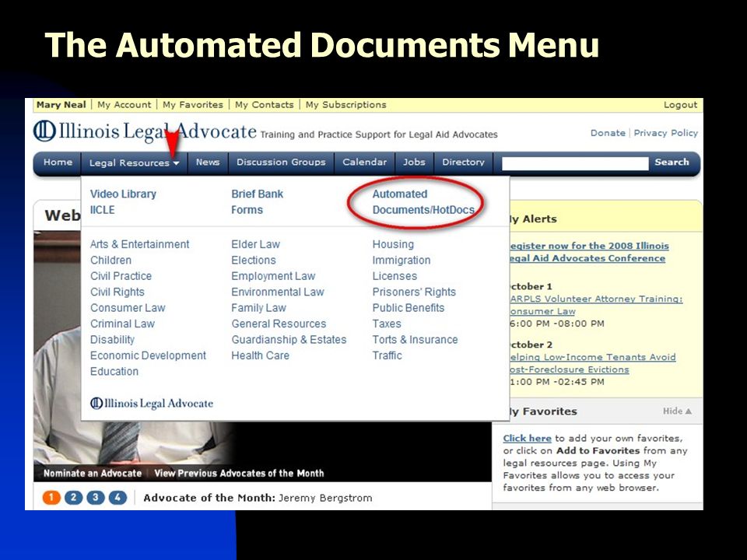This screenshot has width=747, height=560.
Task: Select Elections topic
Action: pyautogui.click(x=254, y=261)
